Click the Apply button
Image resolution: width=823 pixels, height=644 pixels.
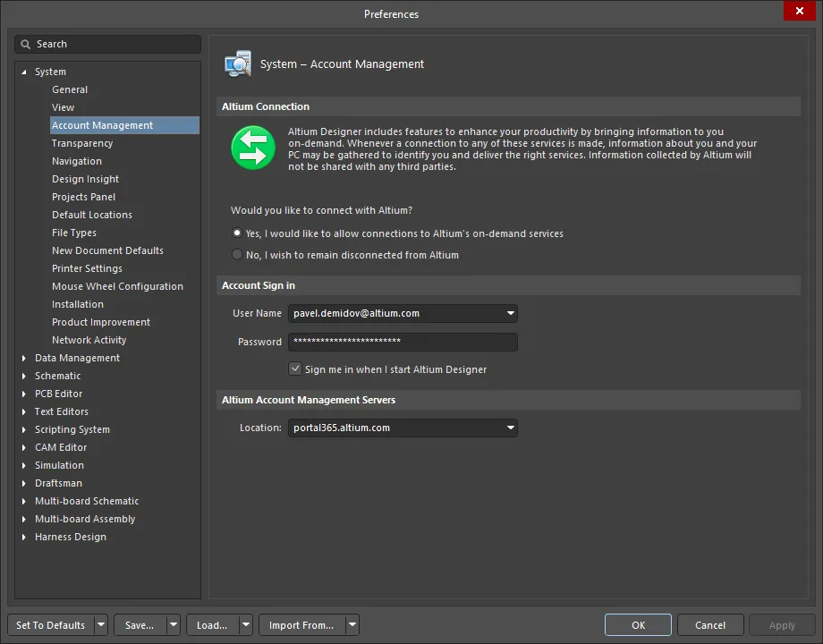tap(782, 625)
